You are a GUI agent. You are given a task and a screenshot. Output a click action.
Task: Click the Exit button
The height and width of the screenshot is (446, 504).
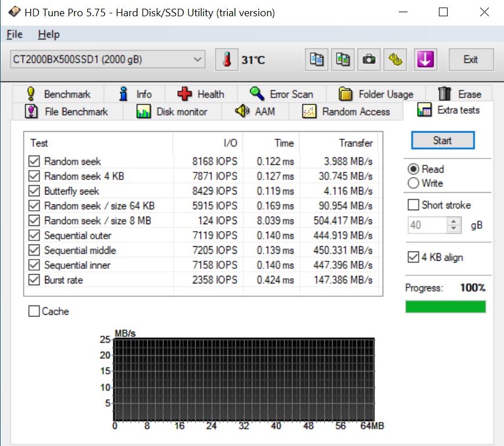pos(470,59)
